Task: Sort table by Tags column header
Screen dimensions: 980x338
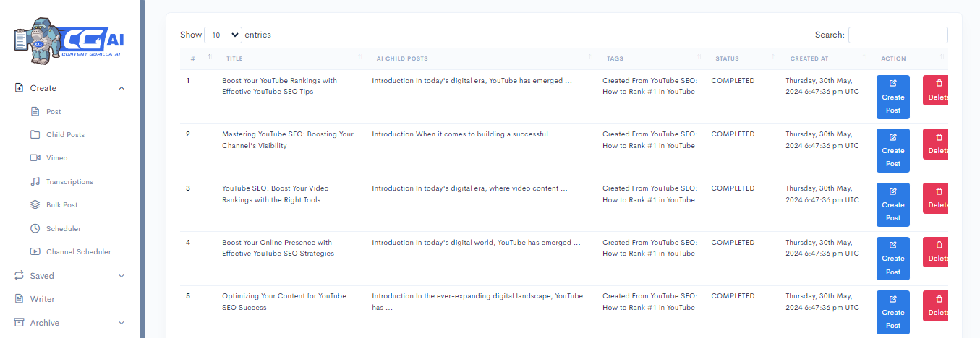Action: [x=651, y=58]
